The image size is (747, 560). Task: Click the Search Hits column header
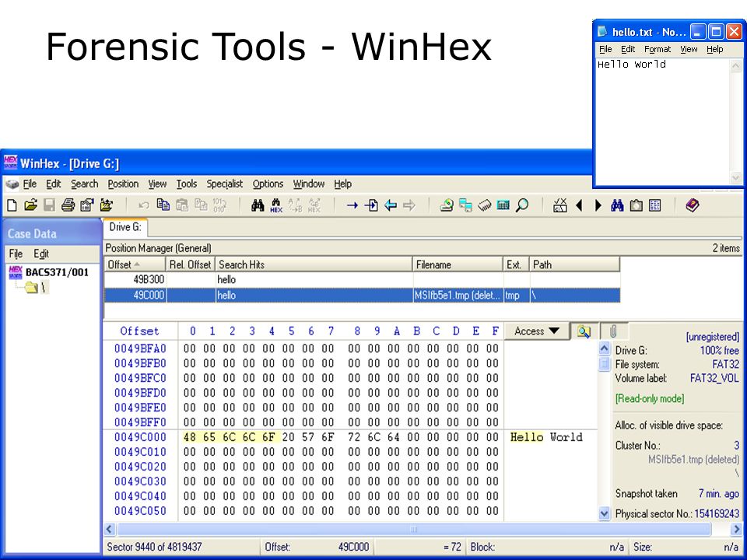pos(314,264)
